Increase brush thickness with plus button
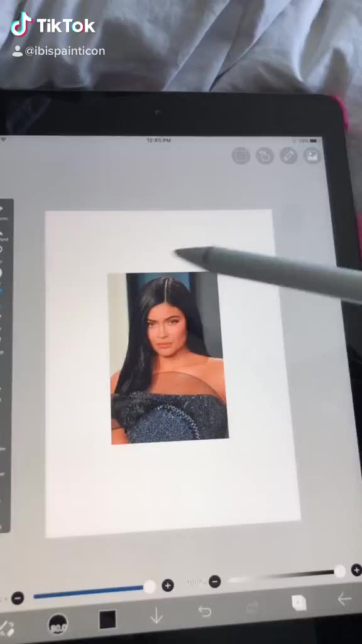The width and height of the screenshot is (362, 644). click(x=167, y=586)
